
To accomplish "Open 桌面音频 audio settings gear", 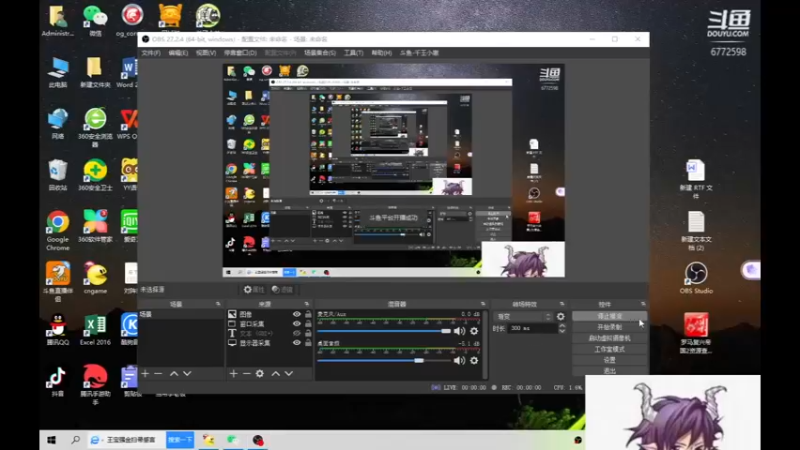I will pos(474,360).
